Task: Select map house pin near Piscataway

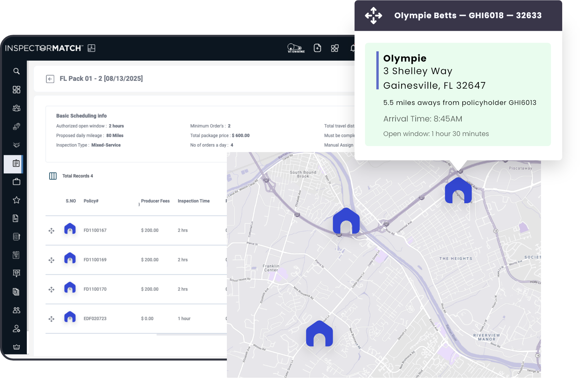Action: point(458,190)
